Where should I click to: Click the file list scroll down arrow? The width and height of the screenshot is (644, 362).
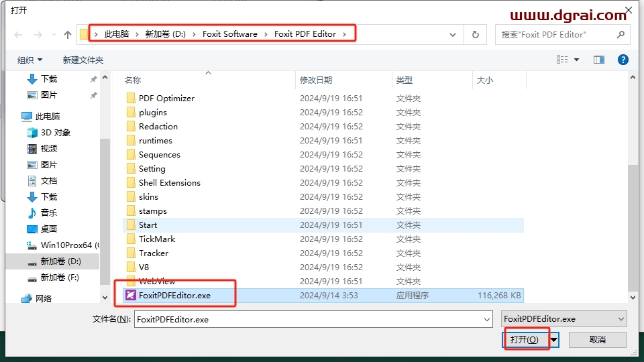click(633, 298)
